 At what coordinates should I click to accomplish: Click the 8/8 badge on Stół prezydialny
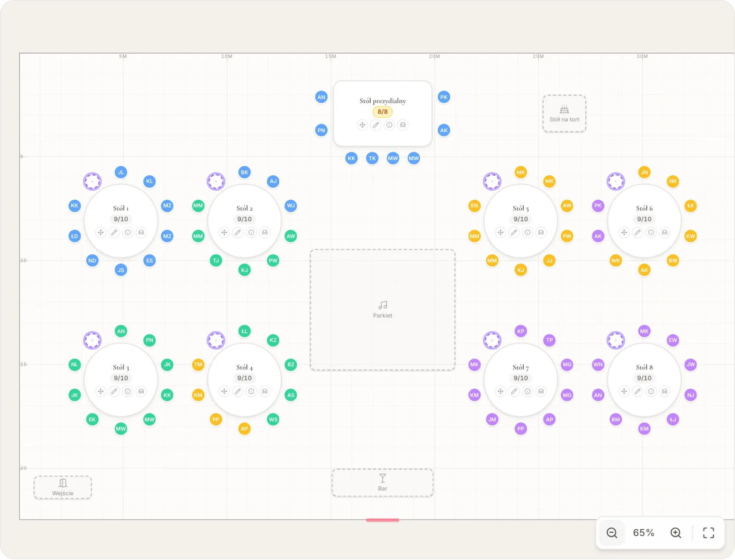point(383,112)
